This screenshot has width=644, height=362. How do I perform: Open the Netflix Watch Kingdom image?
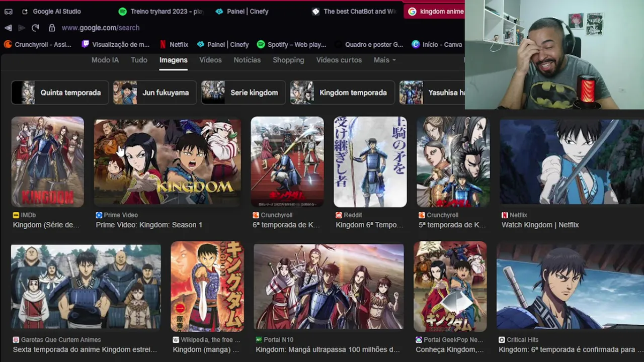pos(572,162)
